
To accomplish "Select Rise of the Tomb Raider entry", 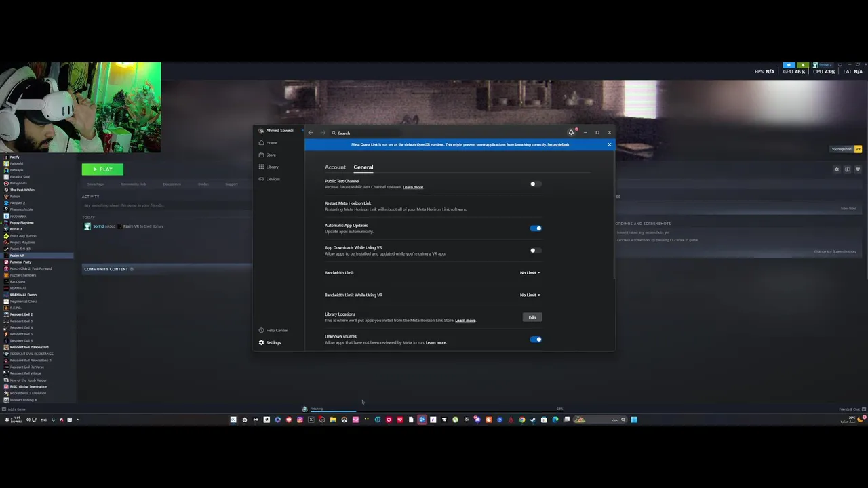I will (x=37, y=380).
